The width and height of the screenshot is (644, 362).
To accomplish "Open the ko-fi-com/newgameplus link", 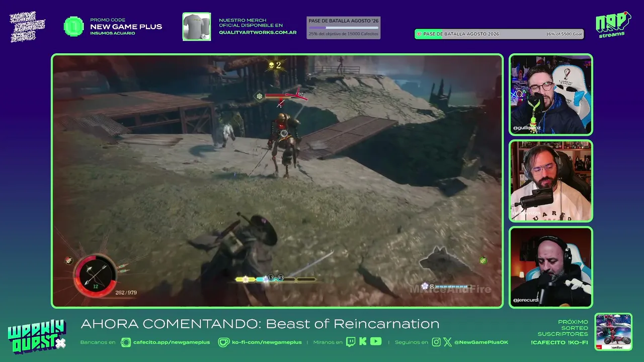I will [267, 342].
